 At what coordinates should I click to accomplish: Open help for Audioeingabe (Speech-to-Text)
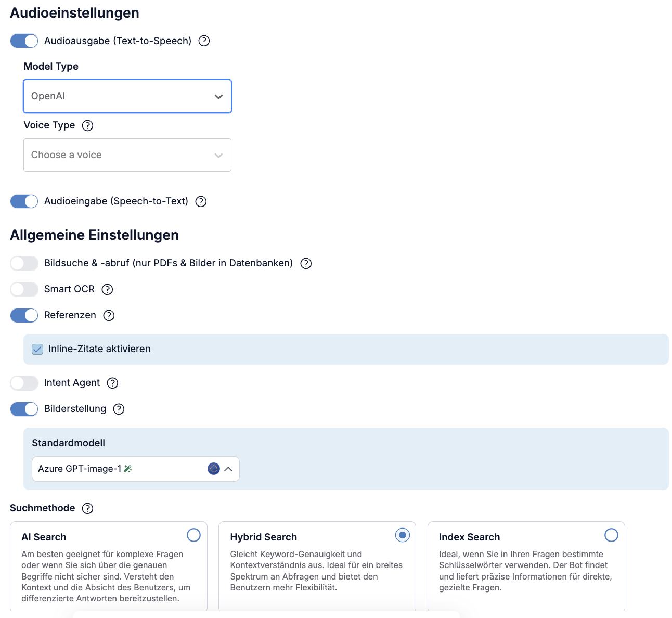[201, 201]
